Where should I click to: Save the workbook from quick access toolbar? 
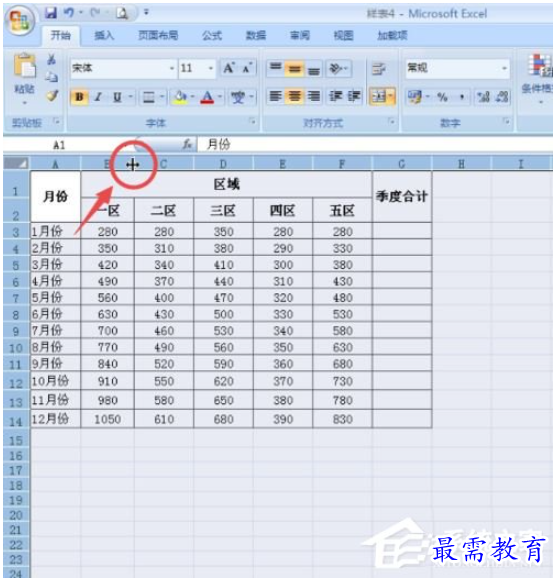[51, 13]
